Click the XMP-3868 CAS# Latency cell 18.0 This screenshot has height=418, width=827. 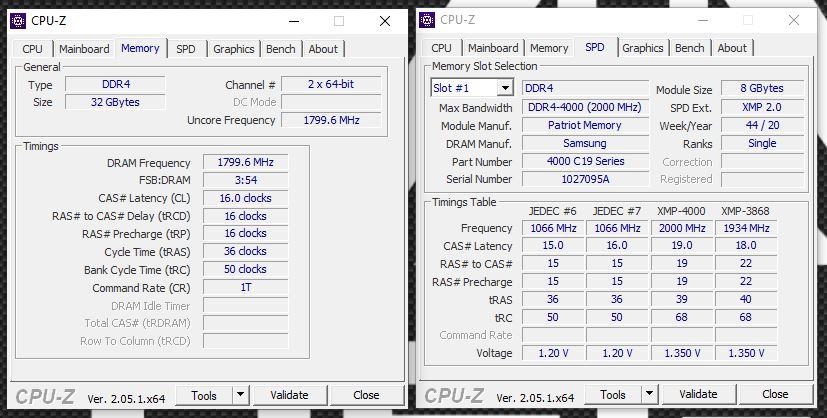[746, 246]
